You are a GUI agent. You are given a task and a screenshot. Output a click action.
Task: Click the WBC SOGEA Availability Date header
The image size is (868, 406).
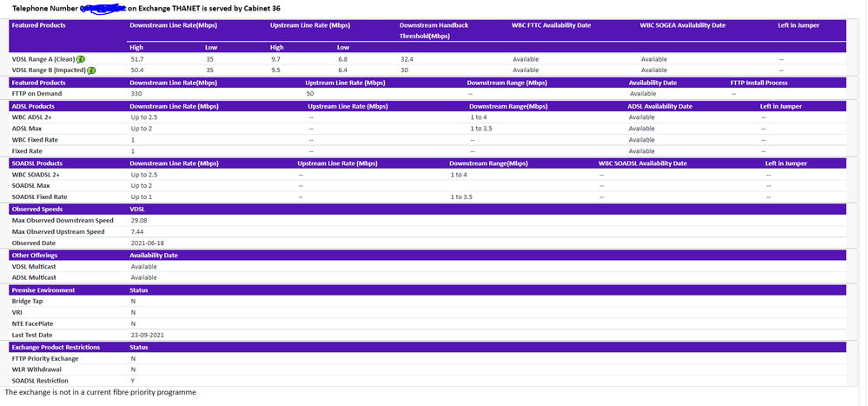(682, 25)
